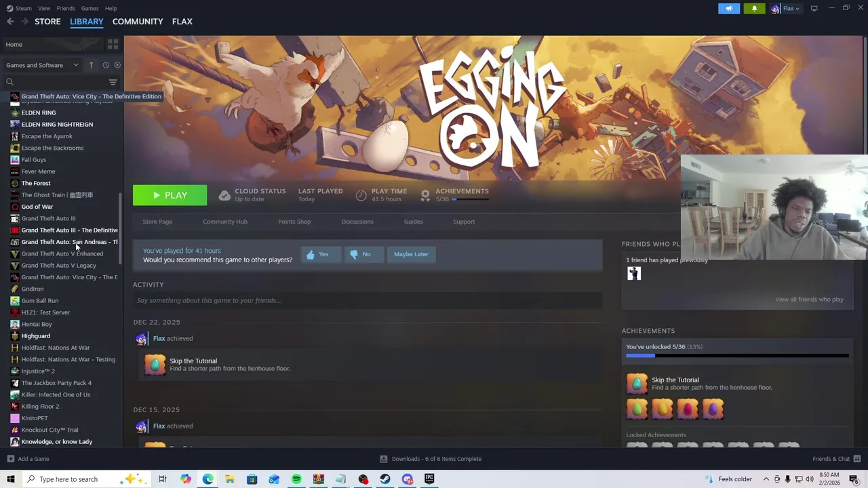Image resolution: width=868 pixels, height=488 pixels.
Task: Open the green bell notifications button
Action: pyautogui.click(x=754, y=8)
